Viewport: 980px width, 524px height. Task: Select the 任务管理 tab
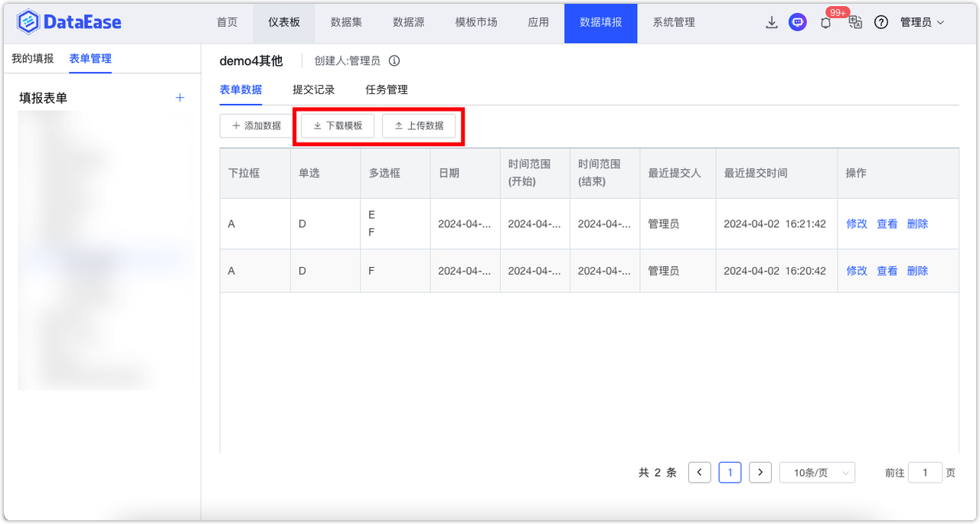(x=387, y=90)
